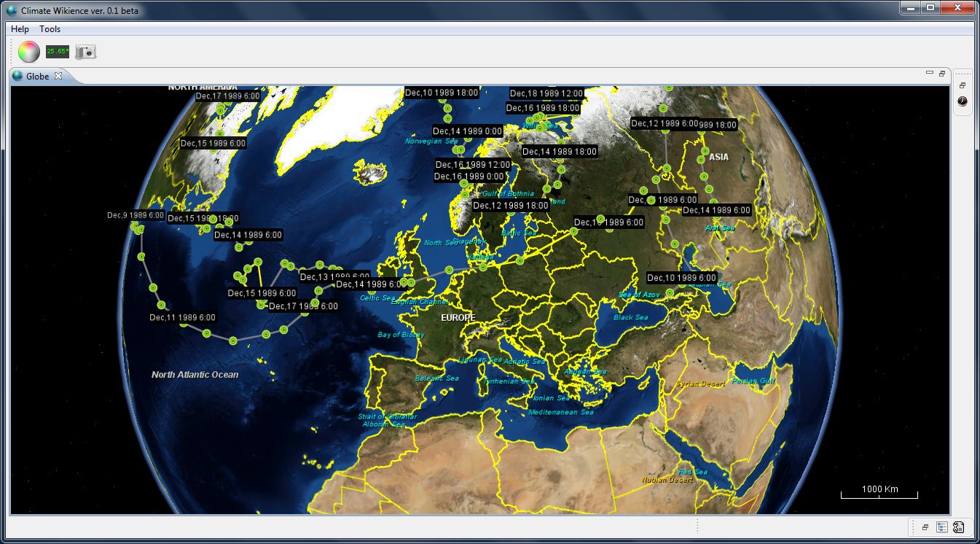Click the Red Sea label
Image resolution: width=980 pixels, height=544 pixels.
pos(693,472)
